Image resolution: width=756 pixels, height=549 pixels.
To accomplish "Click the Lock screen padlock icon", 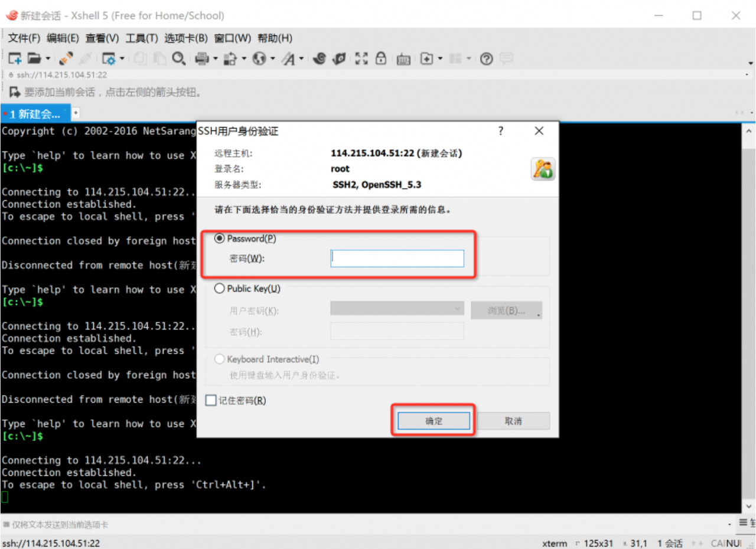I will click(x=381, y=58).
